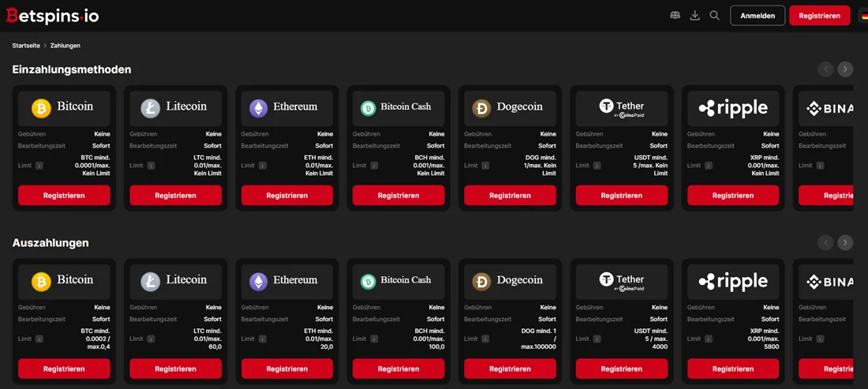Click Registrieren on Tether deposit card

pos(622,196)
